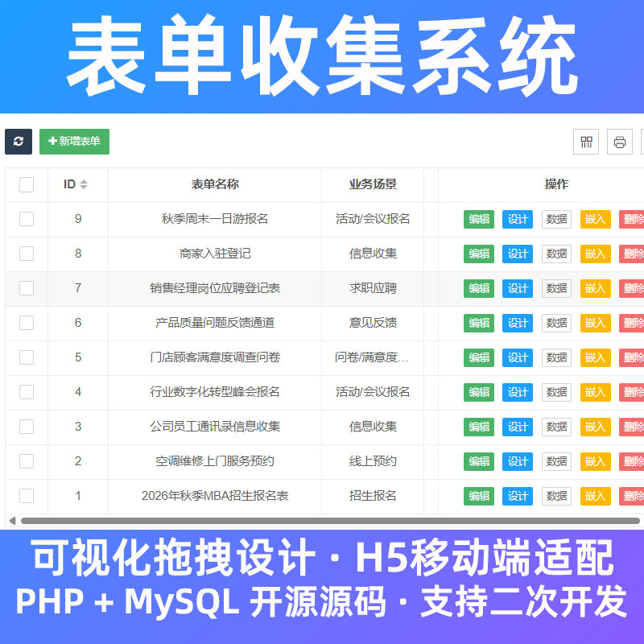Click the 表单名称 column header
The width and height of the screenshot is (644, 644).
[x=215, y=184]
